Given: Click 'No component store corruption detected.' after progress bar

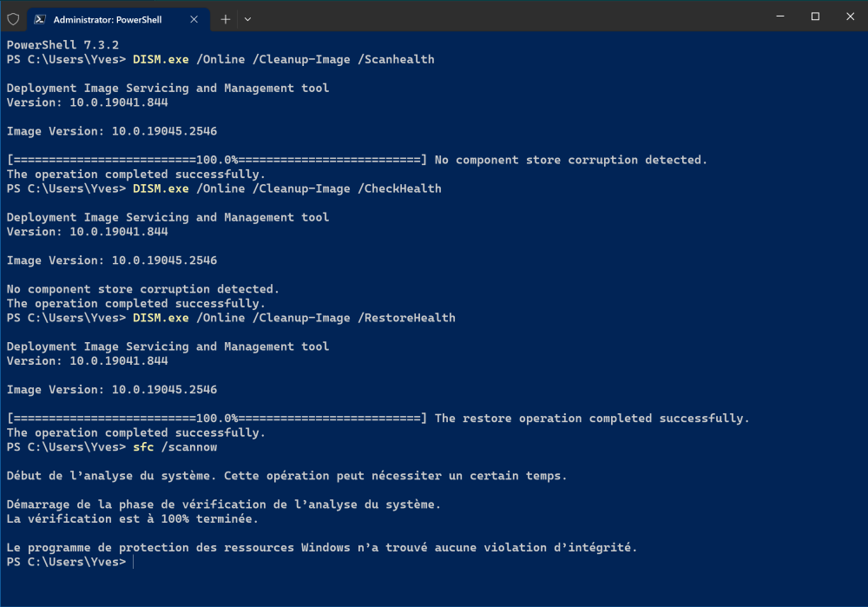Looking at the screenshot, I should [571, 160].
